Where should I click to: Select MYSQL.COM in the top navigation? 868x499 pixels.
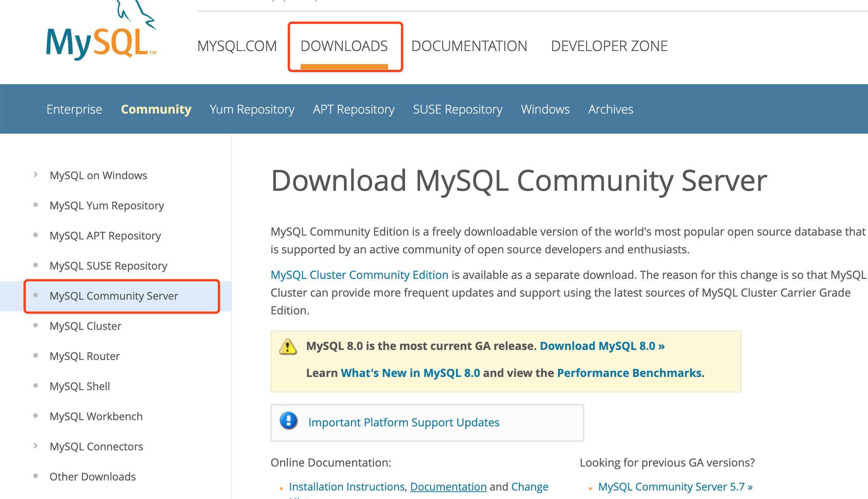(x=237, y=46)
